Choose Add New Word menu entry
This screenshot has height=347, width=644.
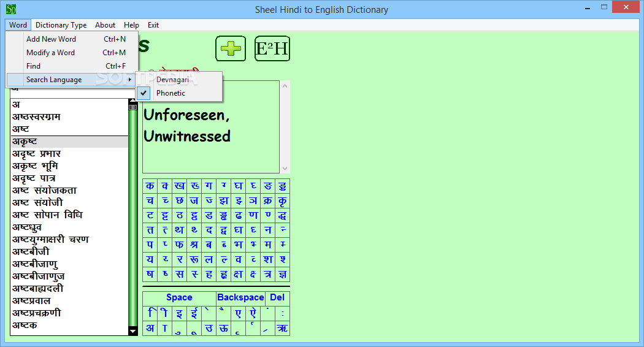pyautogui.click(x=72, y=39)
